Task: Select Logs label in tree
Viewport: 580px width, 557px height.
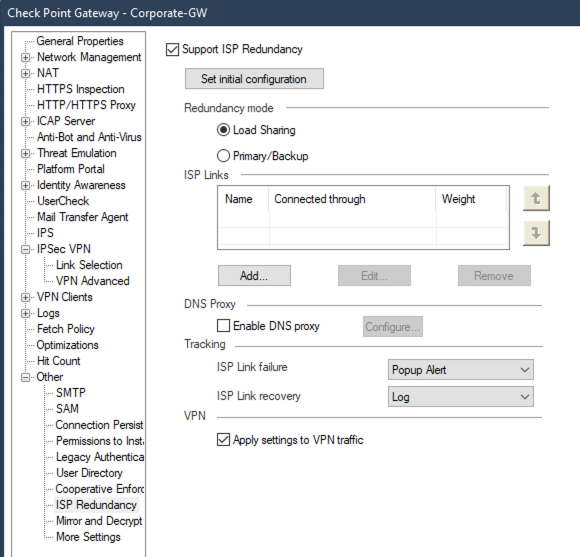Action: pos(48,313)
